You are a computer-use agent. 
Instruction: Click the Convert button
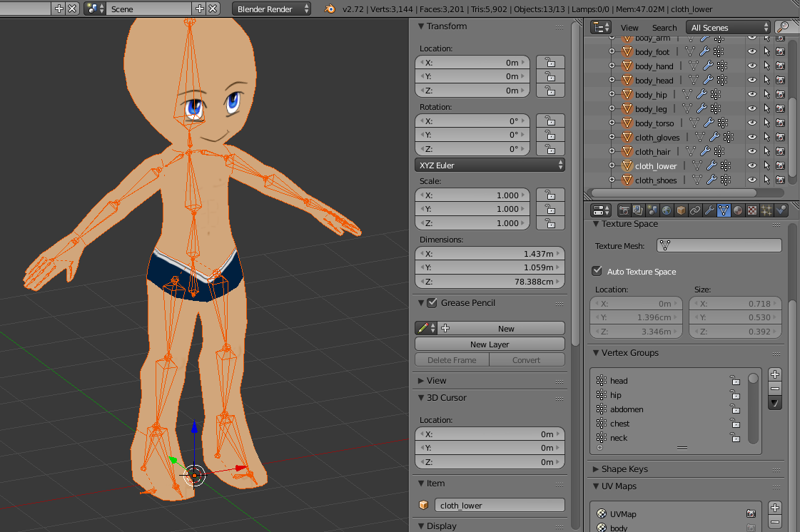(527, 359)
